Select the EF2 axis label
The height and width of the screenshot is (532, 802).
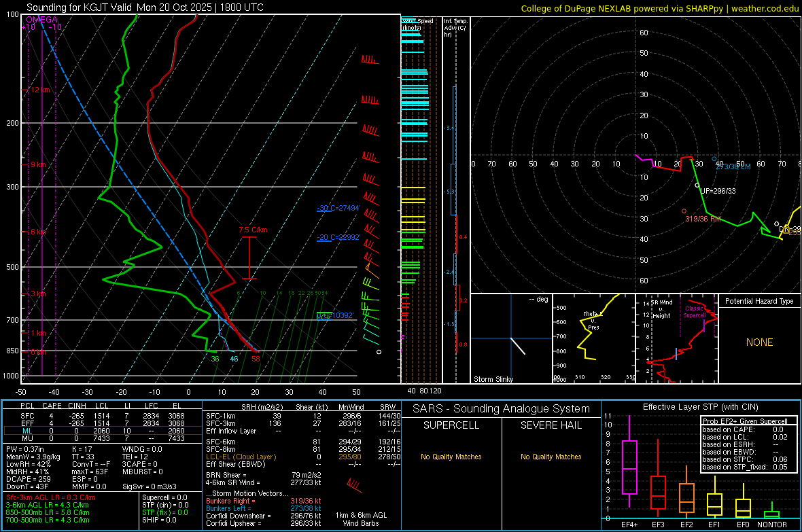pyautogui.click(x=686, y=525)
